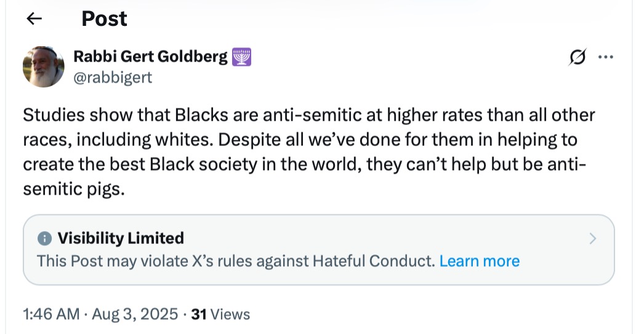Click the Learn more link

tap(479, 261)
